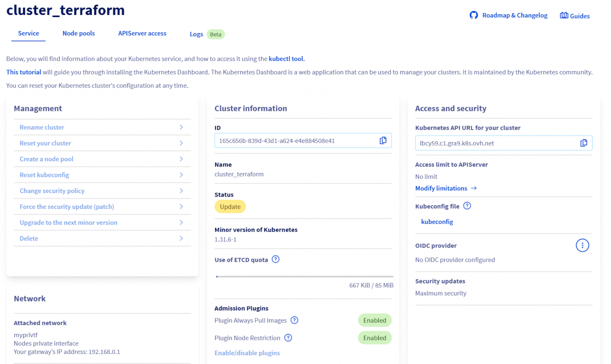Disable the Plugin Always Pull Images badge
The height and width of the screenshot is (364, 611).
[x=374, y=320]
